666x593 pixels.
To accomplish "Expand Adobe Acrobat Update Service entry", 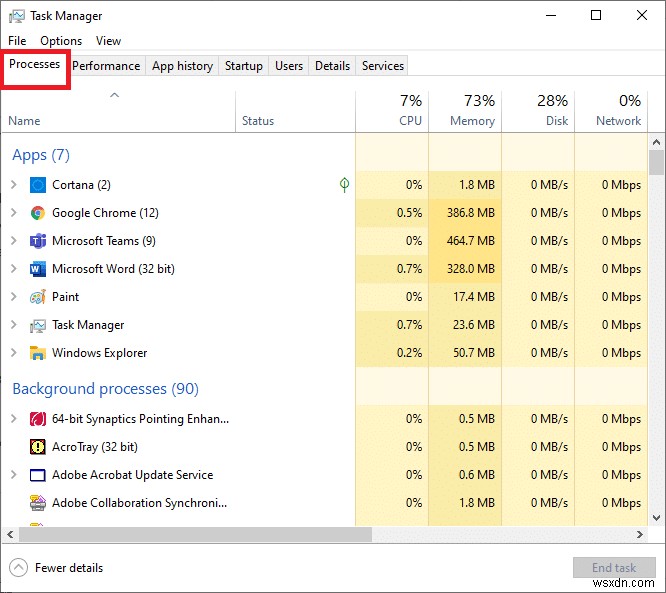I will 14,475.
